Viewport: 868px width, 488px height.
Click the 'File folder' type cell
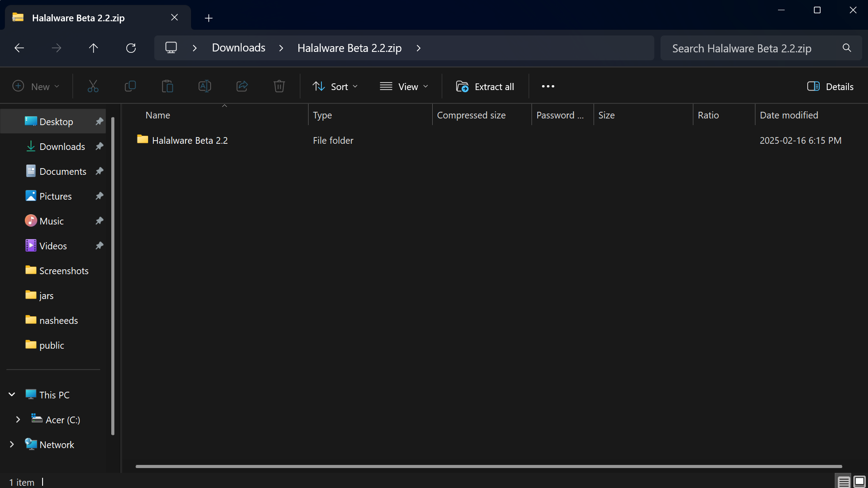coord(333,140)
